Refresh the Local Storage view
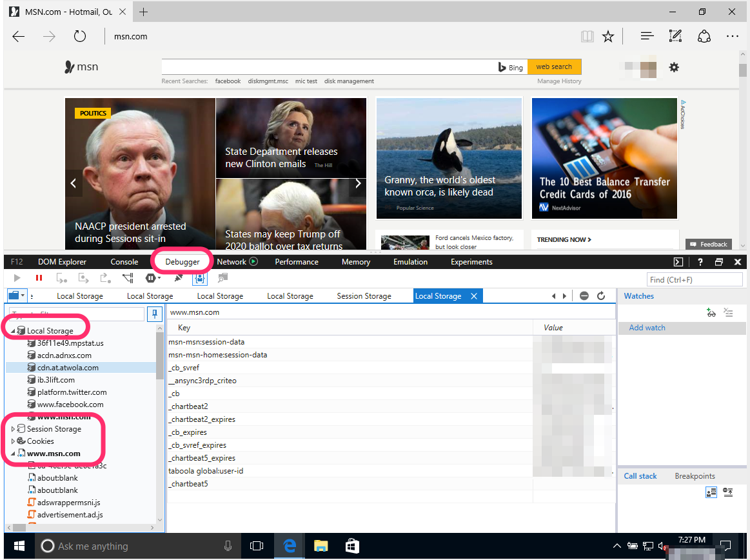750x560 pixels. tap(601, 295)
